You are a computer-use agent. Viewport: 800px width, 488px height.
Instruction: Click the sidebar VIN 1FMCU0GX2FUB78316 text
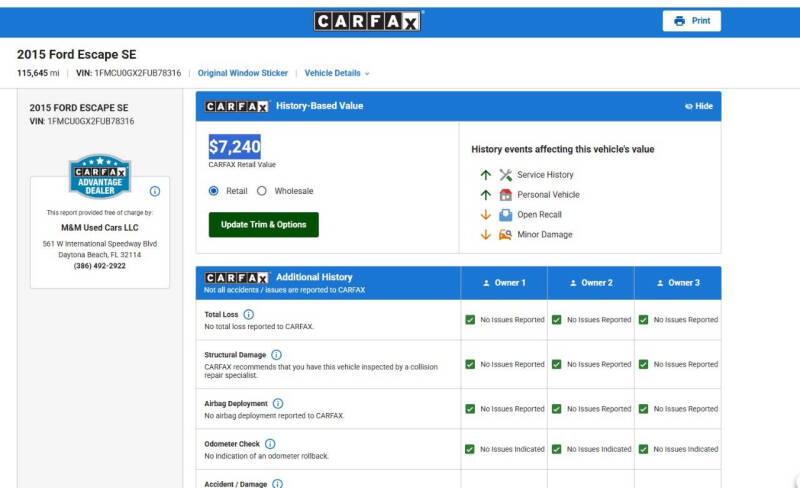(82, 121)
